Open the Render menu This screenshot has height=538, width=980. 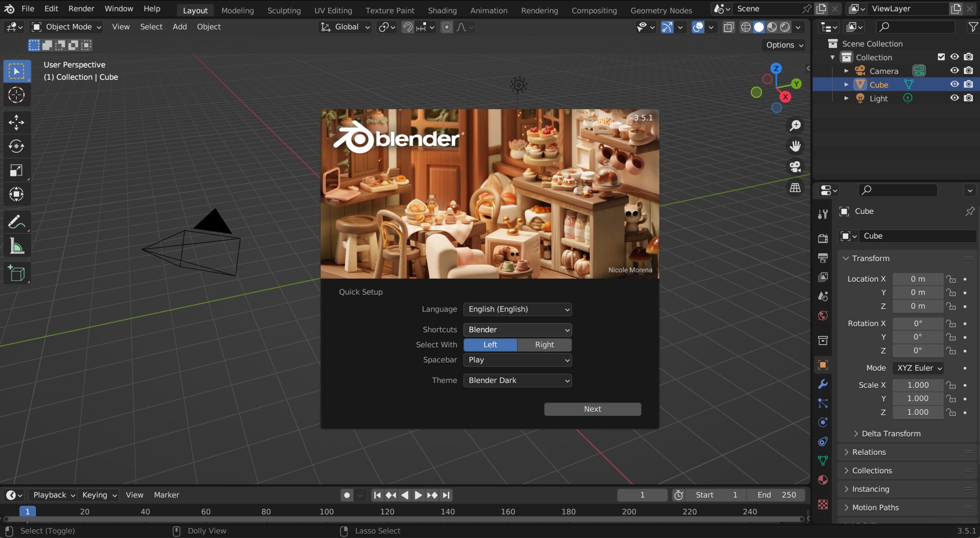[81, 8]
